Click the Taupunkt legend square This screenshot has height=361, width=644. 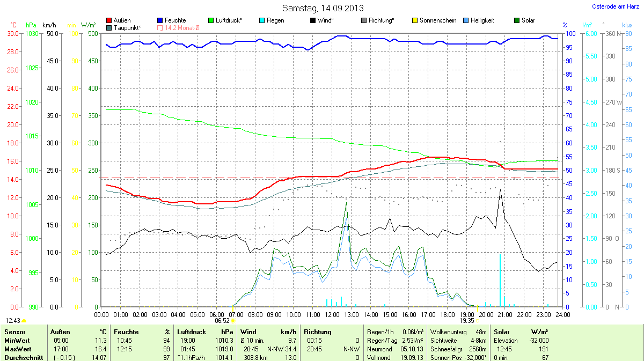[109, 27]
